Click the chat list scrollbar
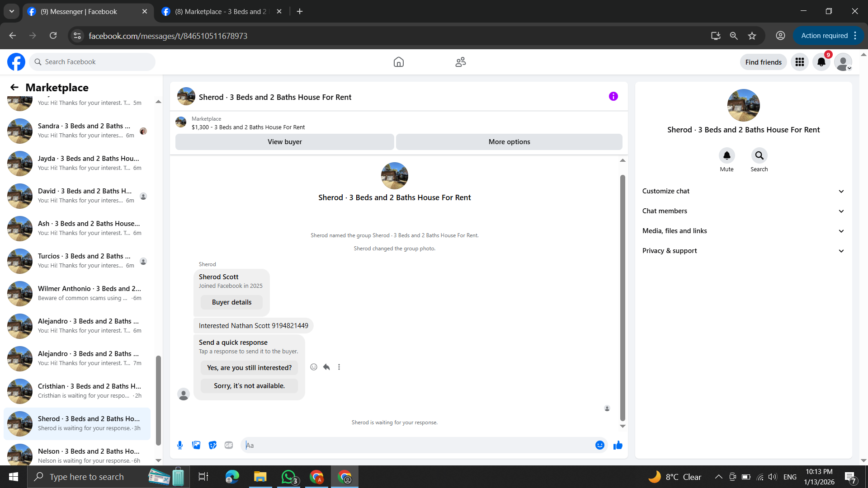This screenshot has height=488, width=868. click(x=158, y=400)
